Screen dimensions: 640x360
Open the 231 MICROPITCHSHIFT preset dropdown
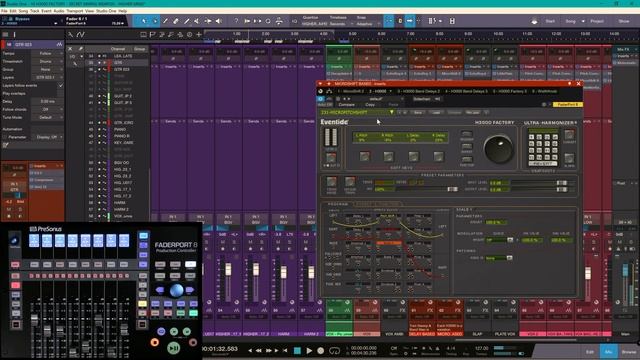tap(357, 112)
